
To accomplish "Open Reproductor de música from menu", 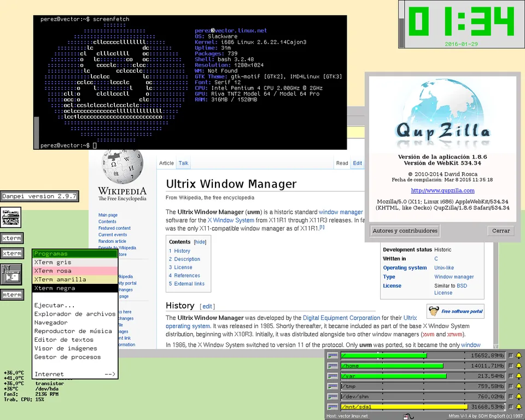I will point(75,331).
